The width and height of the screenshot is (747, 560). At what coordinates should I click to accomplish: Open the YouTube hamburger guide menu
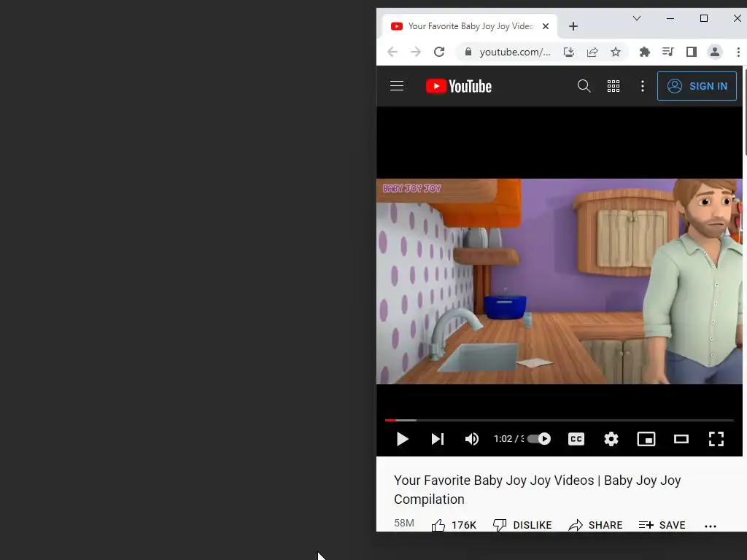coord(396,86)
